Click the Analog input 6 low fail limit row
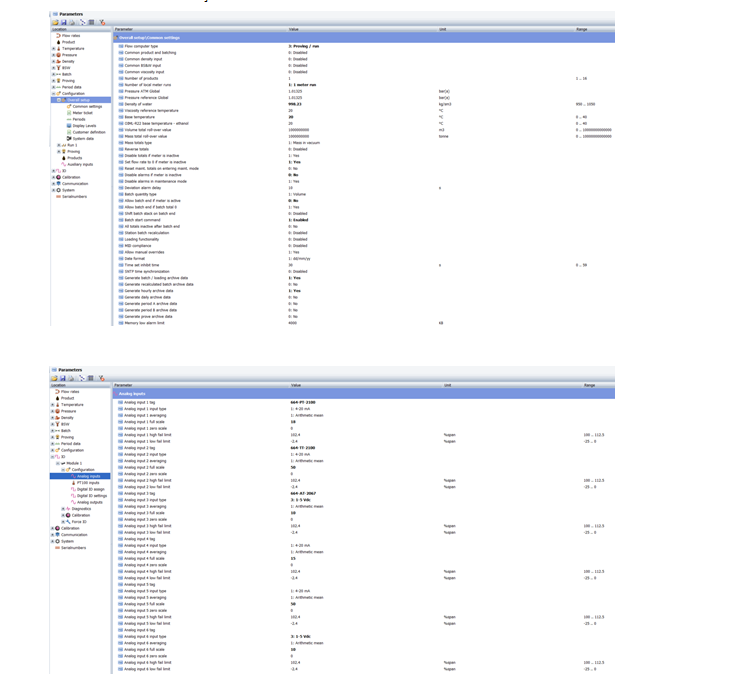Image resolution: width=736 pixels, height=692 pixels. pyautogui.click(x=364, y=669)
